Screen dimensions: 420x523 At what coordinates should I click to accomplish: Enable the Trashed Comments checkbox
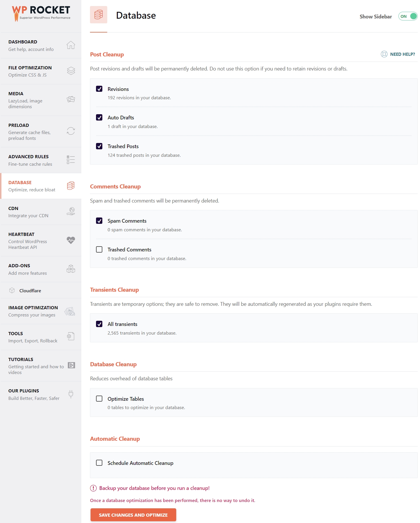click(x=99, y=249)
